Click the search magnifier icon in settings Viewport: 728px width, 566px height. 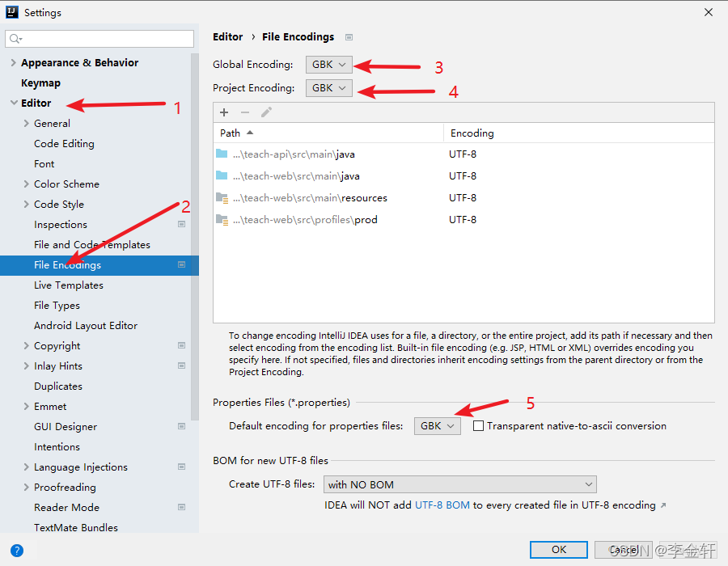(x=15, y=39)
